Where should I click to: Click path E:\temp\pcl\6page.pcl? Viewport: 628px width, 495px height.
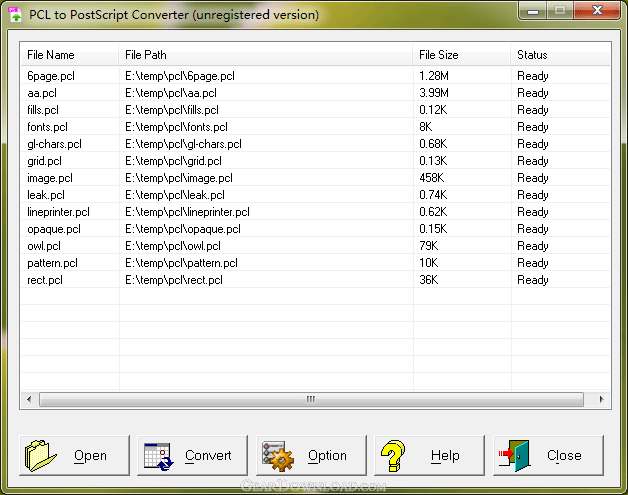(180, 76)
